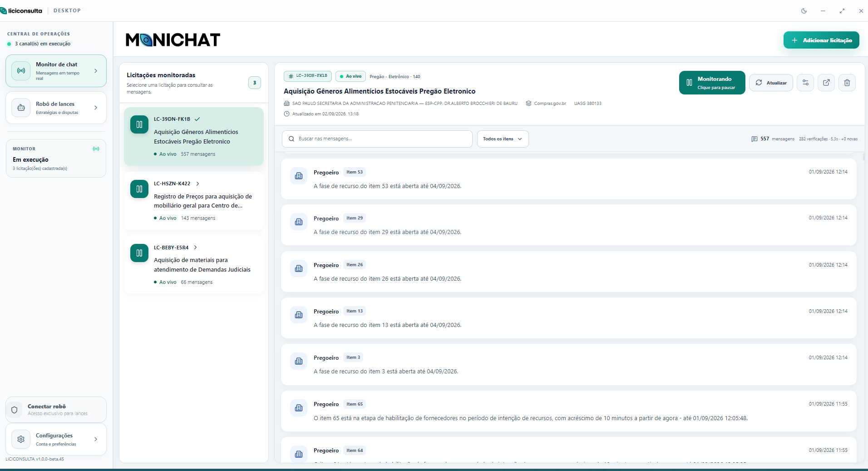868x471 pixels.
Task: Click monitored biddings count badge 3
Action: click(255, 83)
